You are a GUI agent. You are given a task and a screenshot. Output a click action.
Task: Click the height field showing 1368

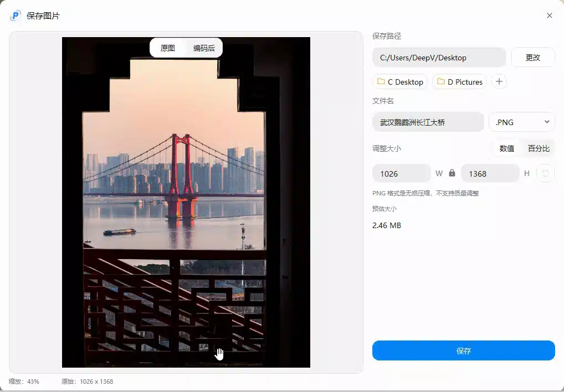490,173
